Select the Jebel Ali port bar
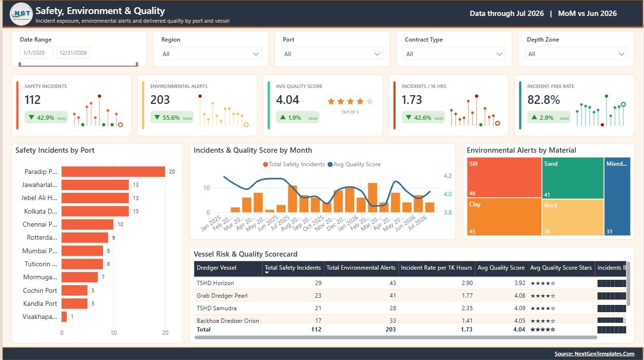 click(95, 198)
